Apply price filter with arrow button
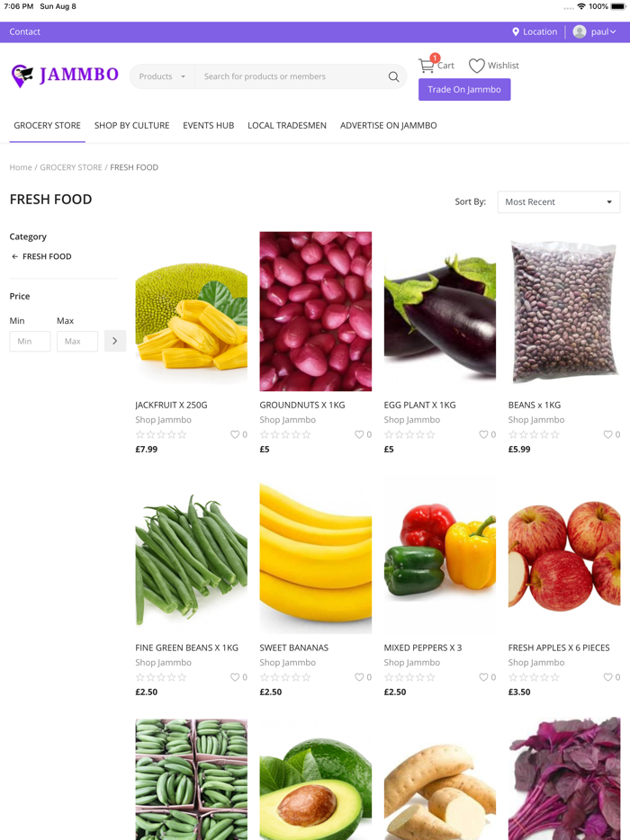This screenshot has height=840, width=630. (114, 341)
